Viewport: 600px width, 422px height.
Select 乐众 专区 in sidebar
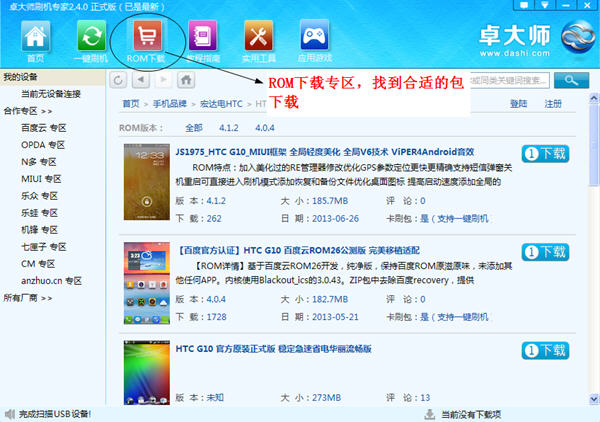pos(39,196)
